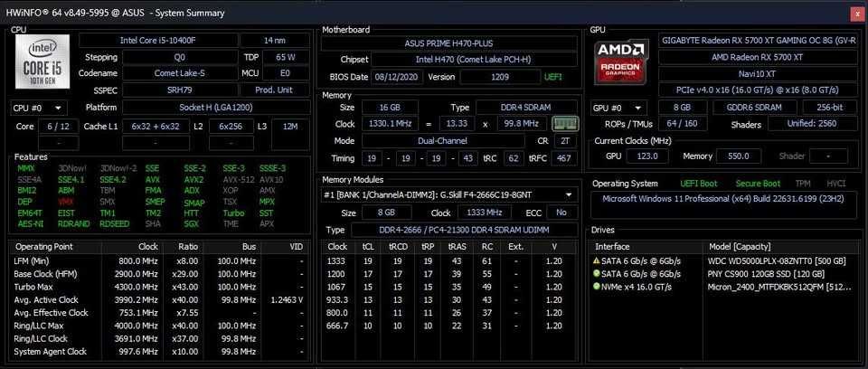
Task: Click the green UEFI indicator beside BIOS version
Action: 553,77
